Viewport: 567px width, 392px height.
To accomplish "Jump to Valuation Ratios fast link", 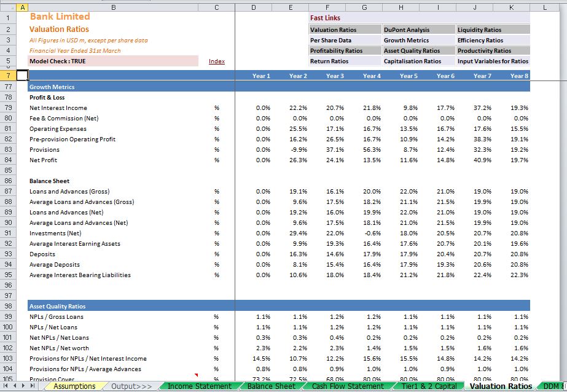I will coord(345,29).
